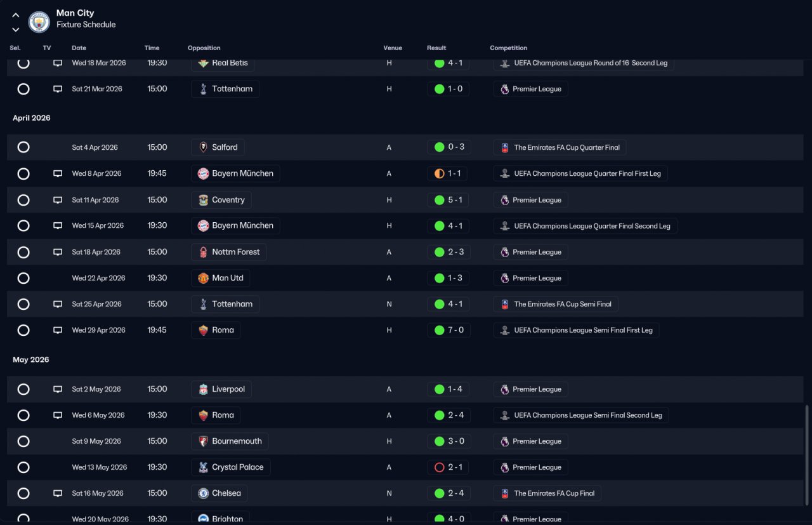812x525 pixels.
Task: Click the Coventry club crest icon
Action: pyautogui.click(x=203, y=200)
